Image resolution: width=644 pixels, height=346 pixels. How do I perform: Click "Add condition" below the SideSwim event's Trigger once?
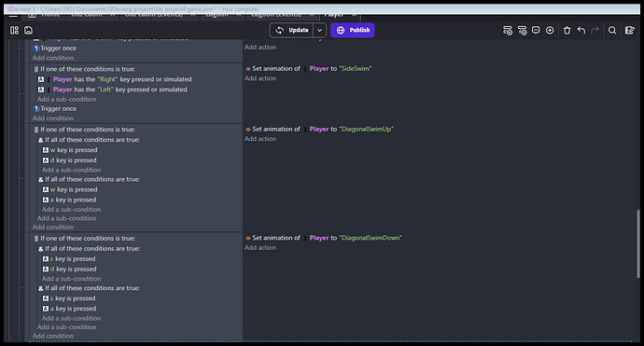click(53, 118)
